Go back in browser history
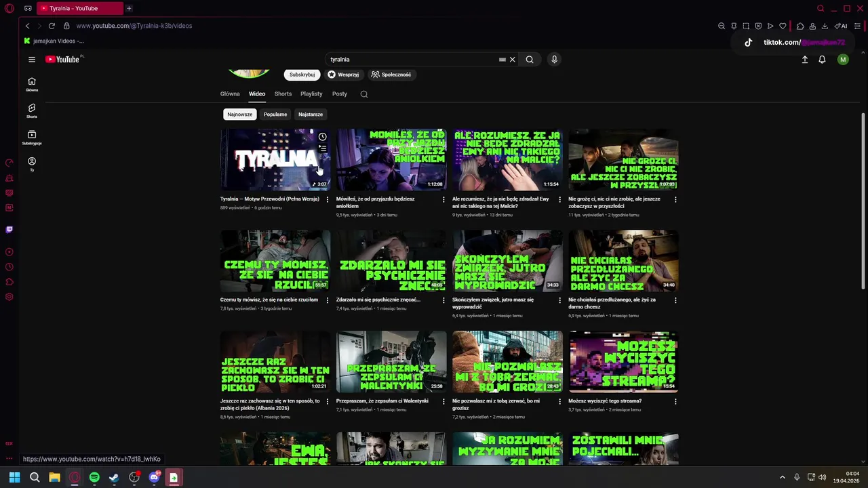 click(27, 26)
